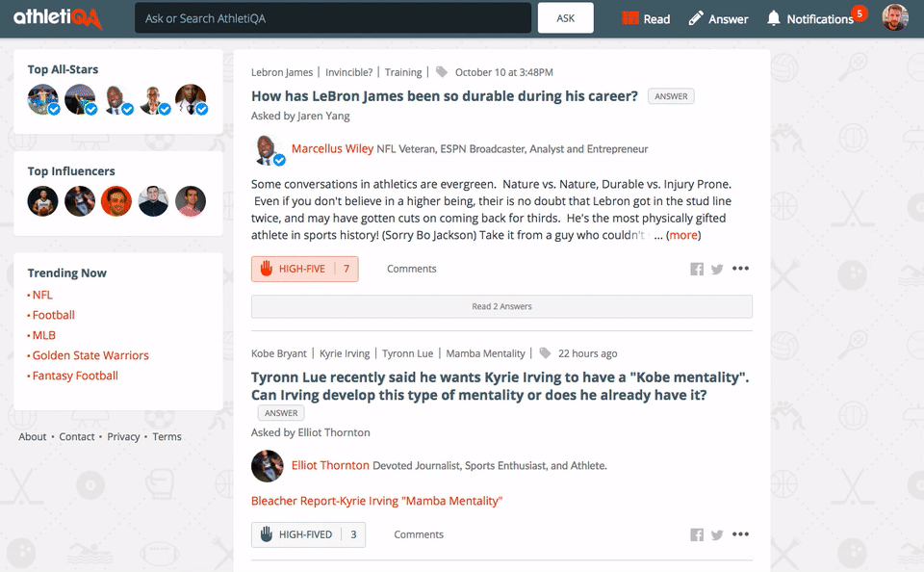Select the Lebron James topic tag
Screen dimensions: 924x572
click(282, 72)
